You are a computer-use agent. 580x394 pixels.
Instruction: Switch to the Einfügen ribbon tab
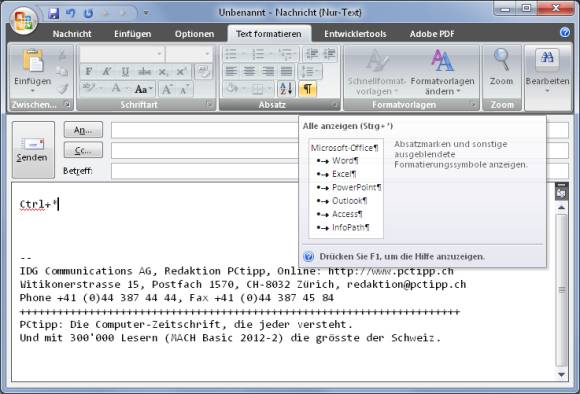pos(132,34)
